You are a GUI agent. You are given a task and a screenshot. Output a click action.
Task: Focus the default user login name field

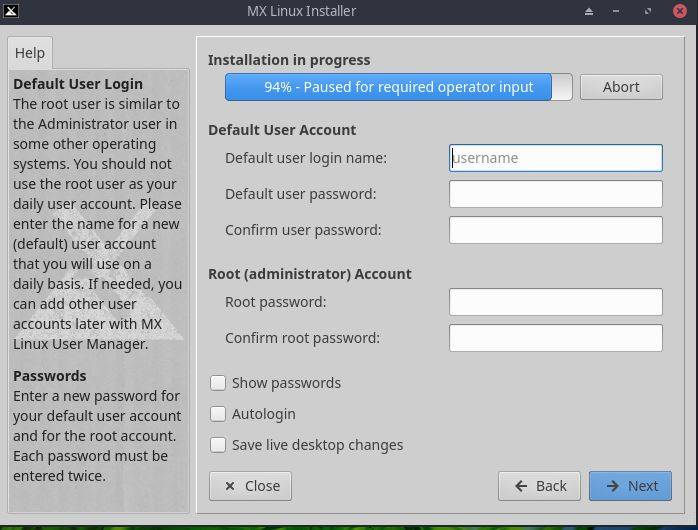click(556, 158)
